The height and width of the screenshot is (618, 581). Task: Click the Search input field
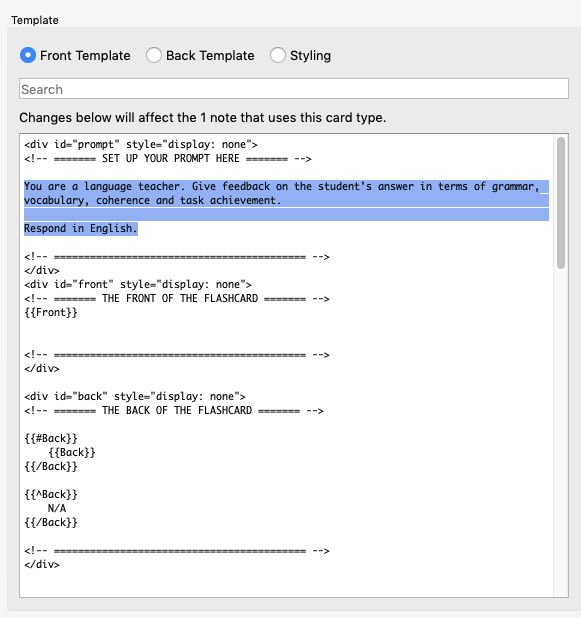(x=294, y=89)
